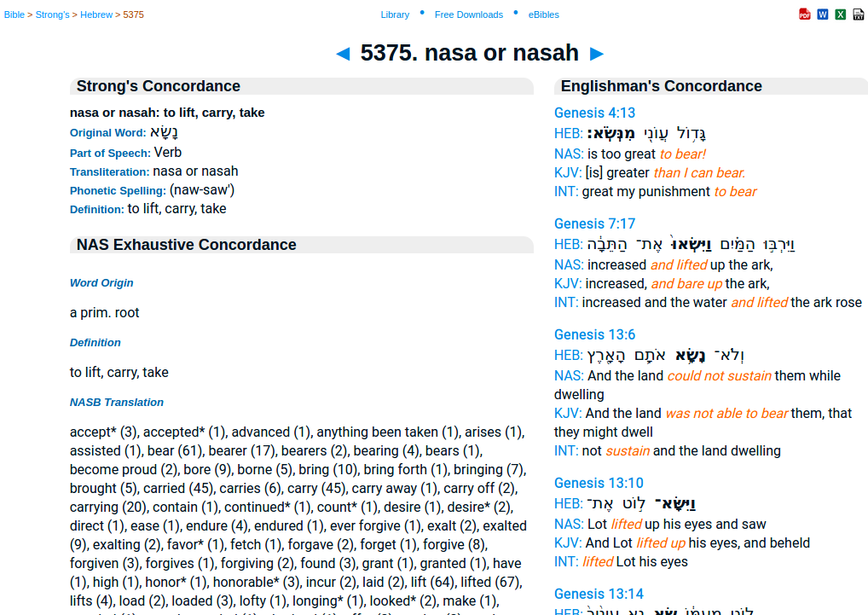Open Genesis 4:13 verse link
This screenshot has width=868, height=615.
tap(594, 113)
